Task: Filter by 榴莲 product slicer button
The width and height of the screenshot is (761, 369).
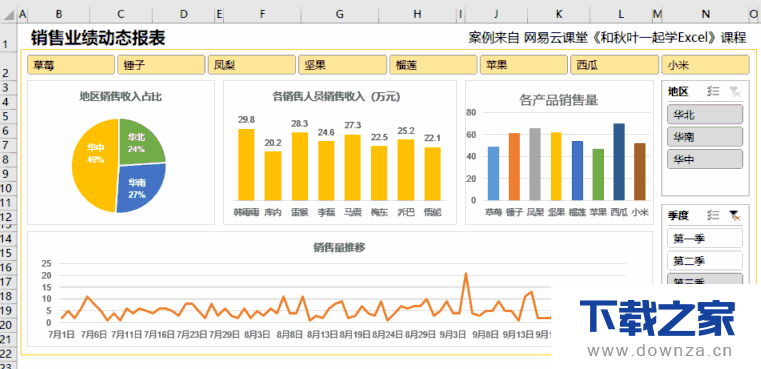Action: click(433, 65)
